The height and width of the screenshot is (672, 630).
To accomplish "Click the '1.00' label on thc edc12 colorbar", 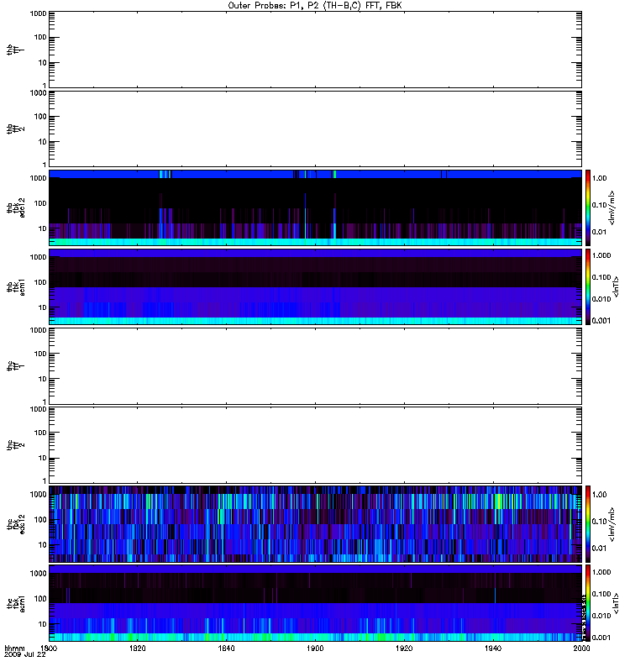I will tap(599, 495).
